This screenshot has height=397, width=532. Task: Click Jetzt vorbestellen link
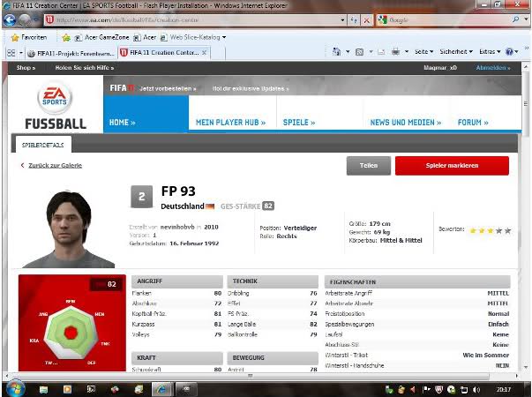[x=168, y=88]
